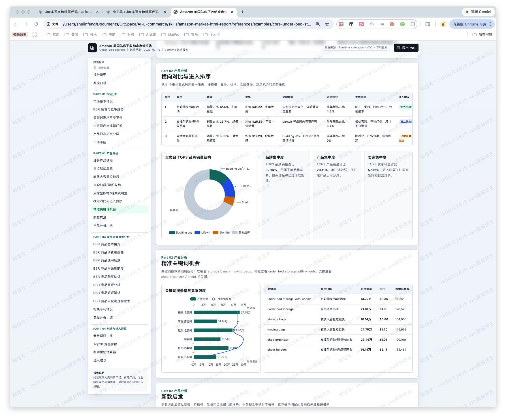The image size is (506, 420).
Task: Click the report logo chart icon
Action: 92,48
